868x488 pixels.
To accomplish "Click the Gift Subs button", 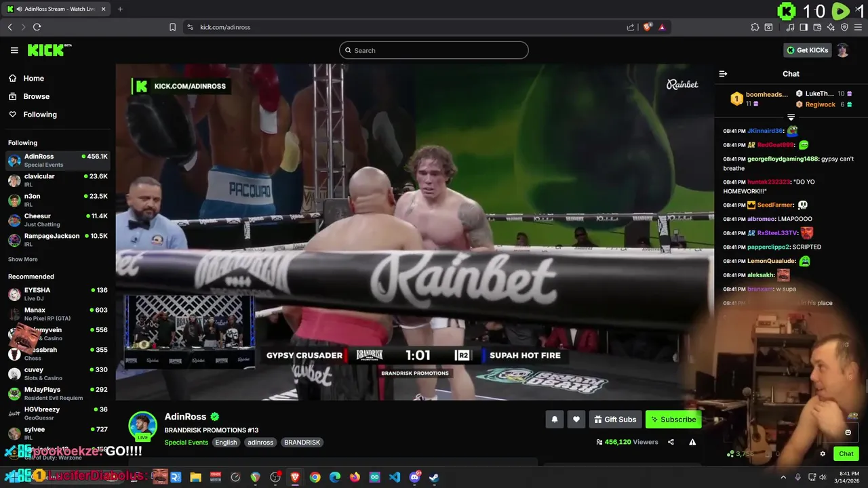I will click(x=615, y=420).
